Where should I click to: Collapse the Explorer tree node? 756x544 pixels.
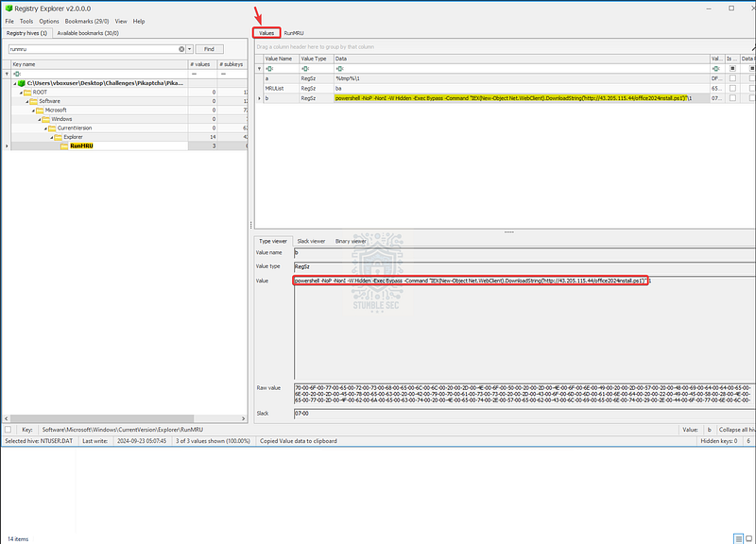[x=52, y=137]
